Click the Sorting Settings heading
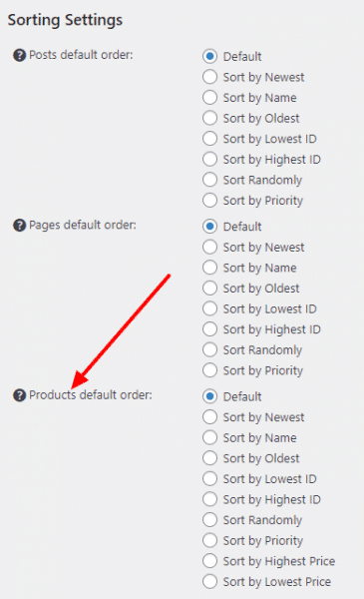The width and height of the screenshot is (364, 599). click(65, 20)
